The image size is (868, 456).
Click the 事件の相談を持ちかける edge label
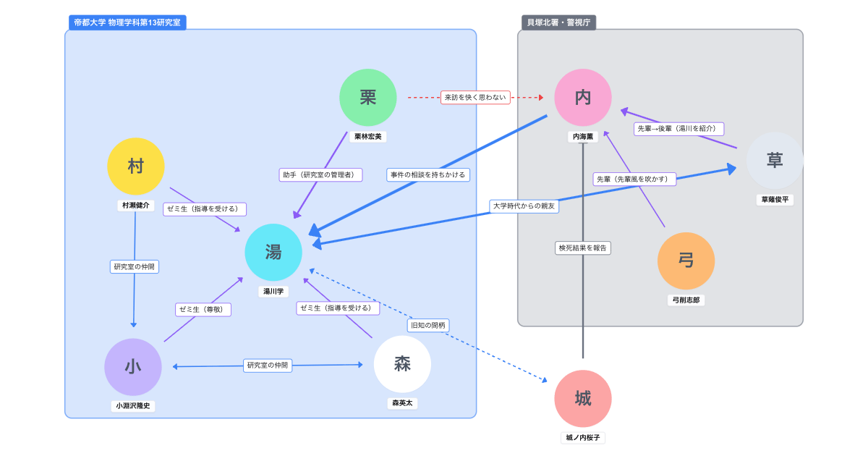[x=428, y=174]
